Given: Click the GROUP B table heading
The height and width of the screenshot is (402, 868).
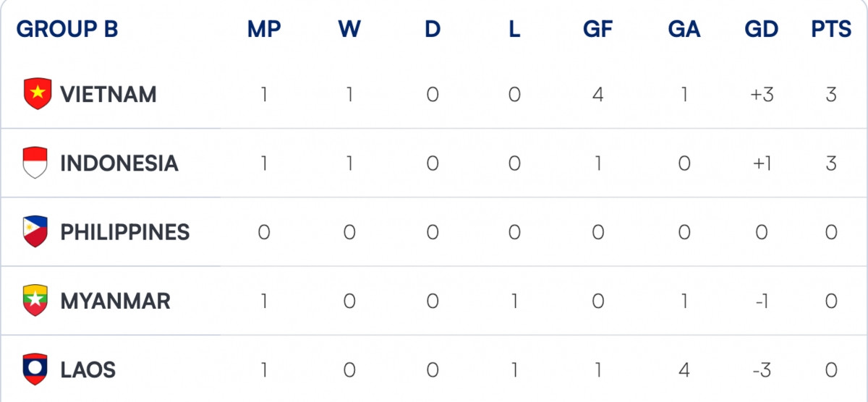Looking at the screenshot, I should tap(67, 30).
